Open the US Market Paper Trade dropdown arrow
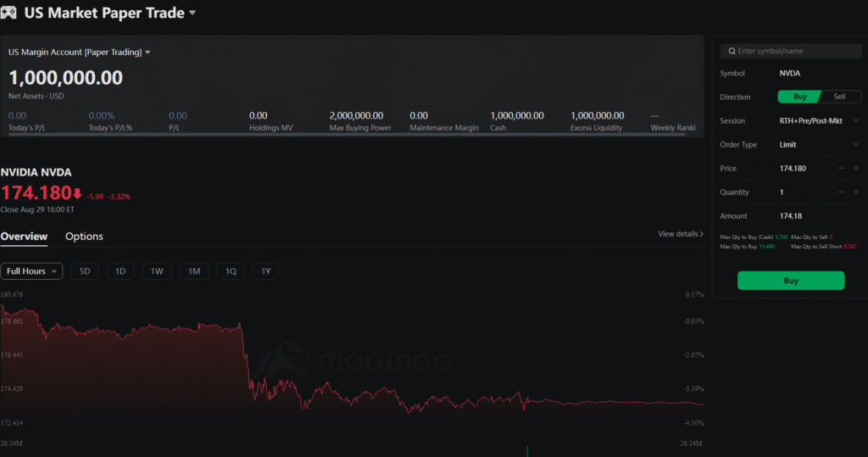The width and height of the screenshot is (868, 457). click(192, 13)
